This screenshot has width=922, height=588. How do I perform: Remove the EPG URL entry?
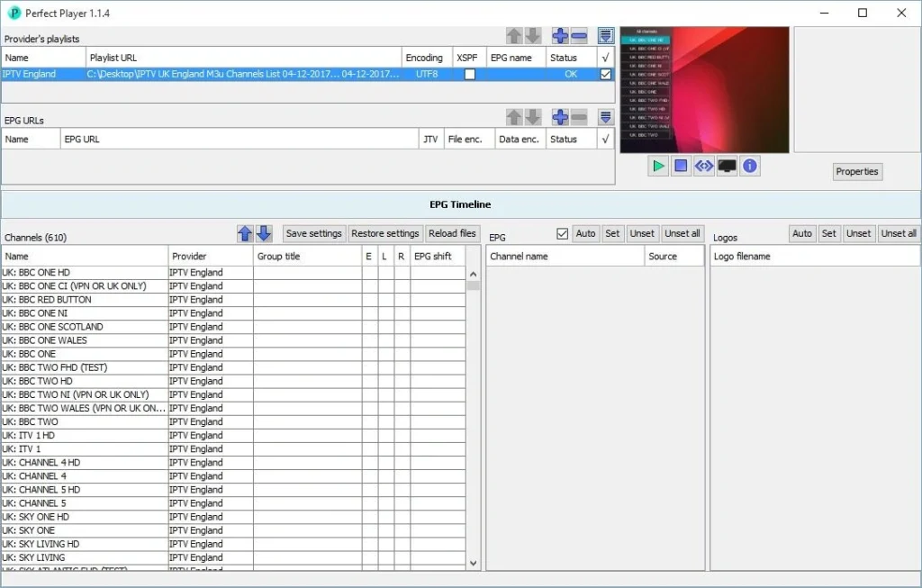pos(579,117)
